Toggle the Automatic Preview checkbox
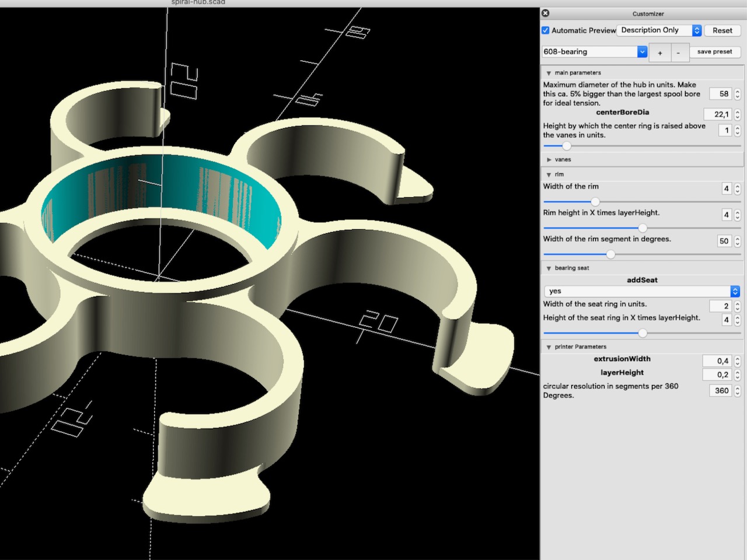Image resolution: width=747 pixels, height=560 pixels. click(546, 30)
